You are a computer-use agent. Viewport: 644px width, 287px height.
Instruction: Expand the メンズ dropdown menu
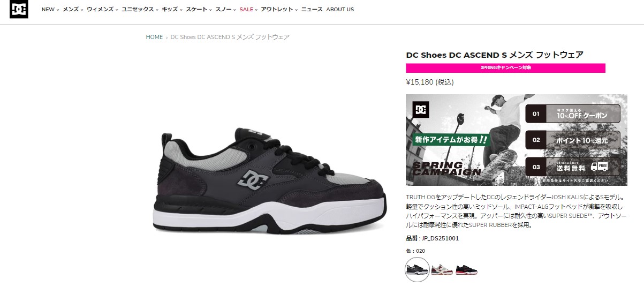tap(73, 10)
